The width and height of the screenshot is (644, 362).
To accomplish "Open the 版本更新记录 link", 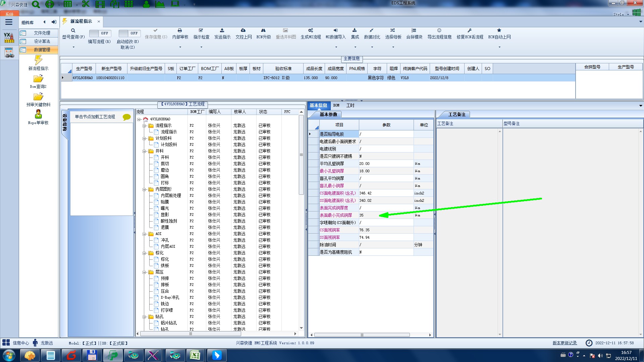I will (x=565, y=343).
